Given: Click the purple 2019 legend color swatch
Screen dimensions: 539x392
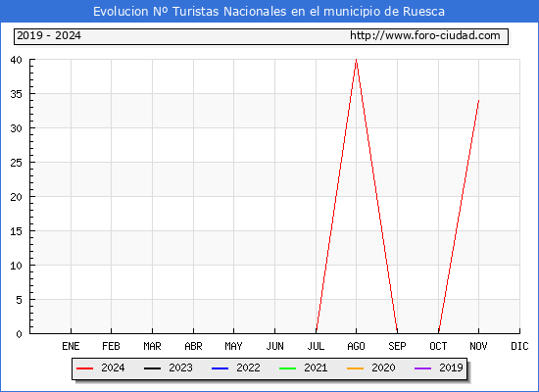Looking at the screenshot, I should 422,368.
